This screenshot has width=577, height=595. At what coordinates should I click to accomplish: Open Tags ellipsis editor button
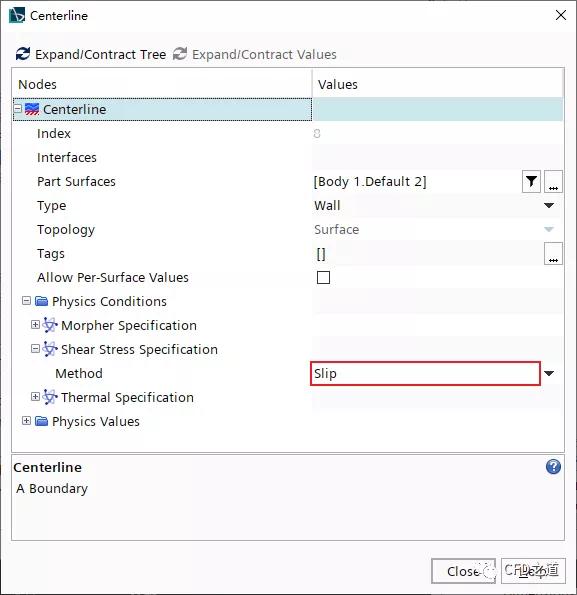point(553,253)
